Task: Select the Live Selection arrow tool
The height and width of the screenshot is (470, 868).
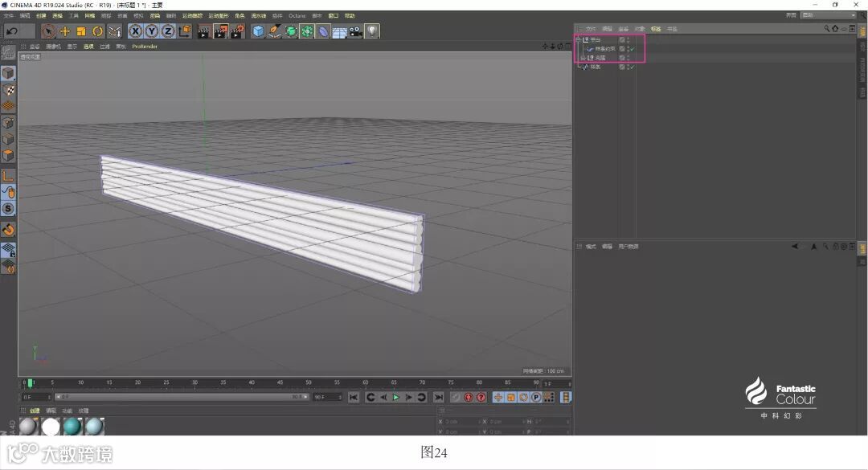Action: click(48, 31)
